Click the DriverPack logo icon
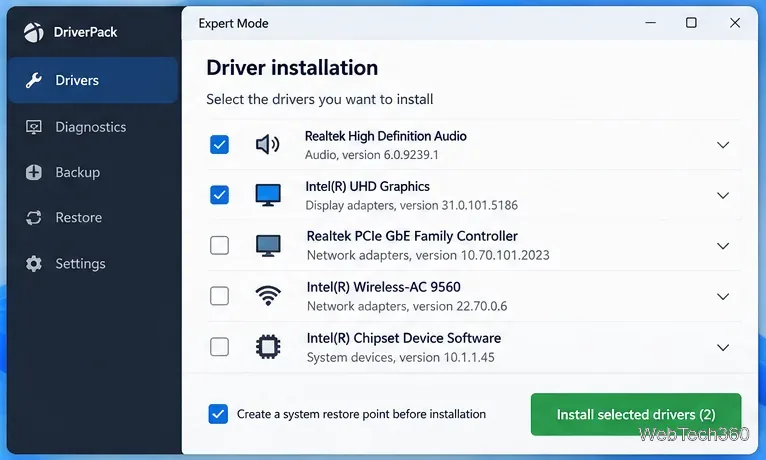766x460 pixels. pyautogui.click(x=33, y=32)
